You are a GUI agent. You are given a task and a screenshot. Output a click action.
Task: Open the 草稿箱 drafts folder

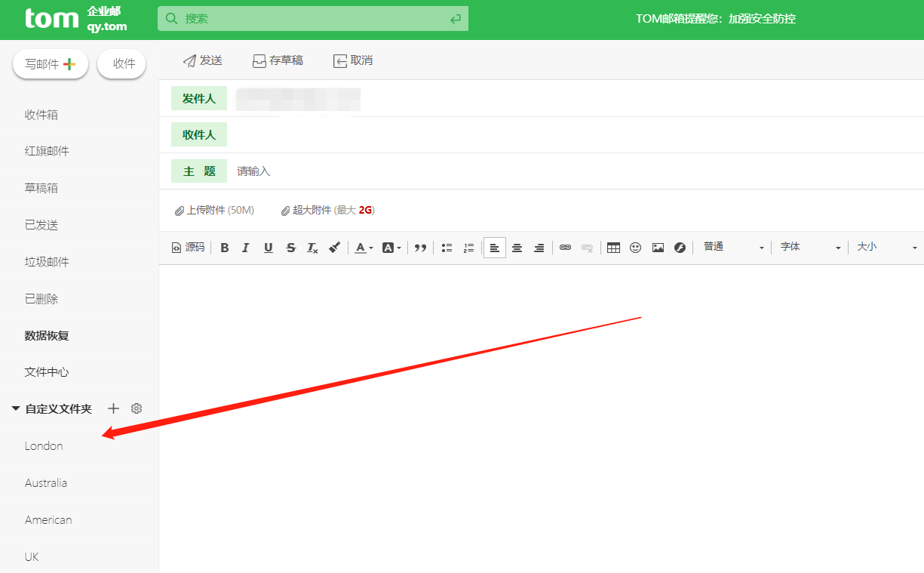click(x=39, y=187)
